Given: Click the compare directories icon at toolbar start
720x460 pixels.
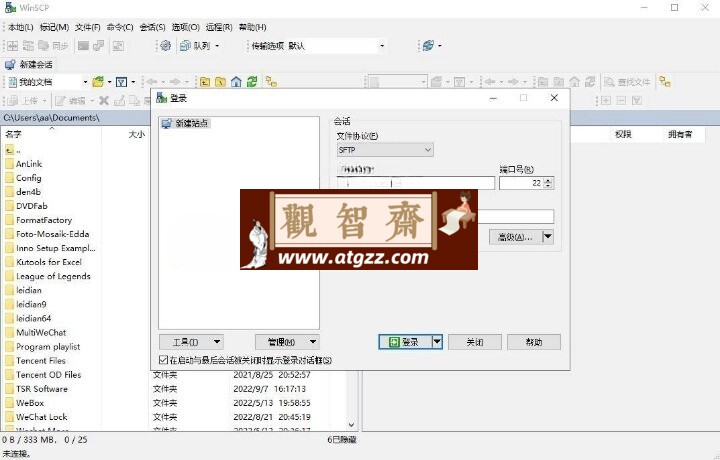Looking at the screenshot, I should [13, 45].
